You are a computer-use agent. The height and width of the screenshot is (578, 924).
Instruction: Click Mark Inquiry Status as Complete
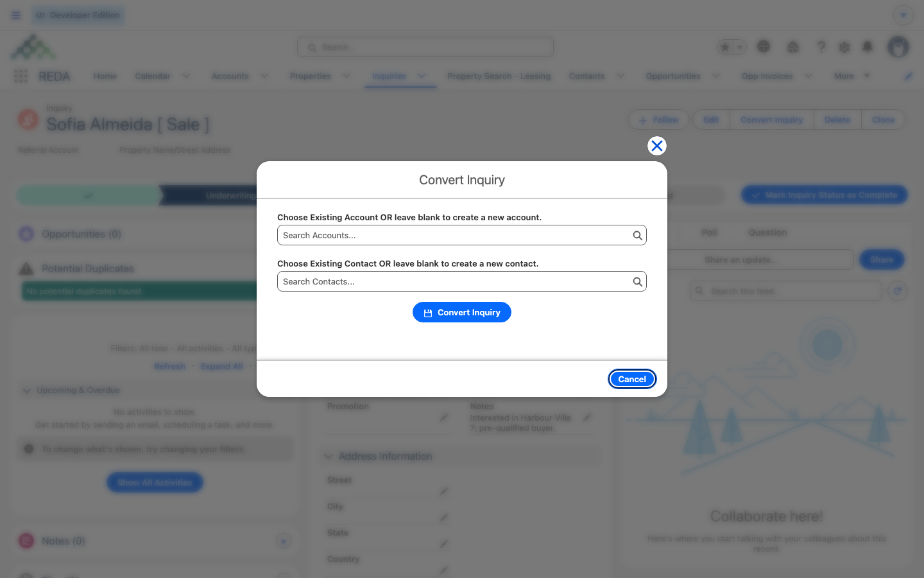[825, 195]
